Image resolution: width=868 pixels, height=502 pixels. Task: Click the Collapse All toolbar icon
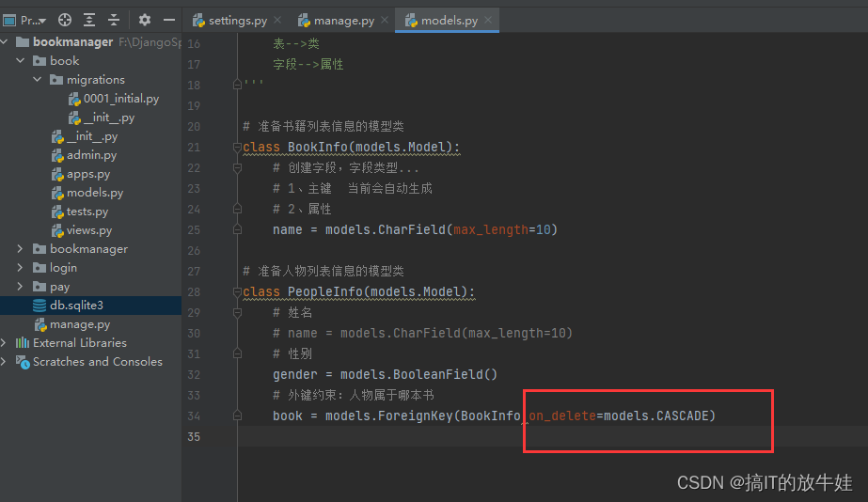point(114,20)
